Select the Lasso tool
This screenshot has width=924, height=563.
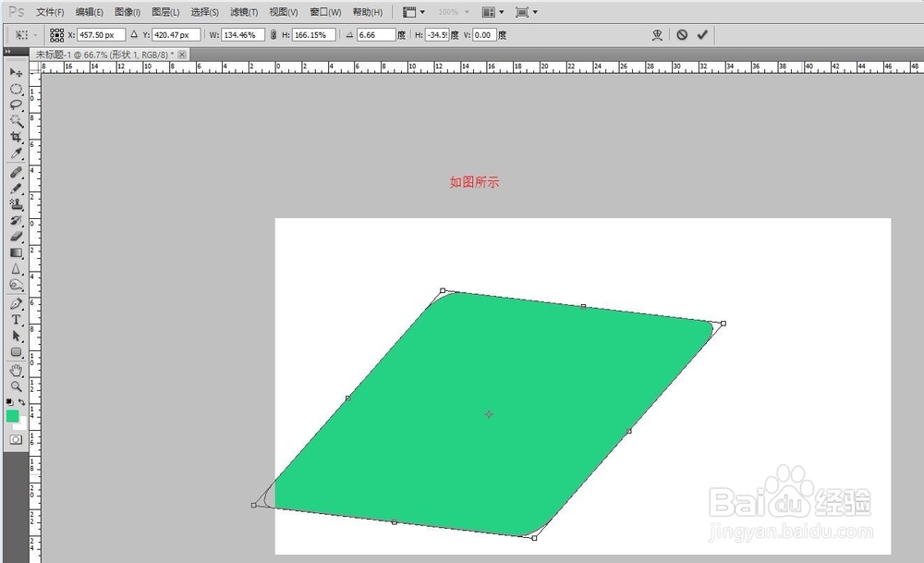16,105
